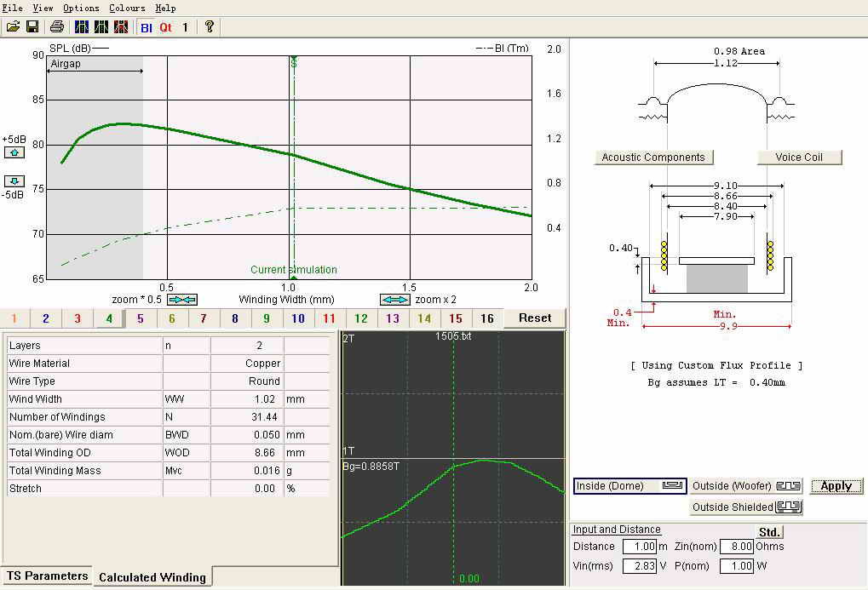Select simulation slot 9
This screenshot has height=590, width=868.
click(267, 318)
